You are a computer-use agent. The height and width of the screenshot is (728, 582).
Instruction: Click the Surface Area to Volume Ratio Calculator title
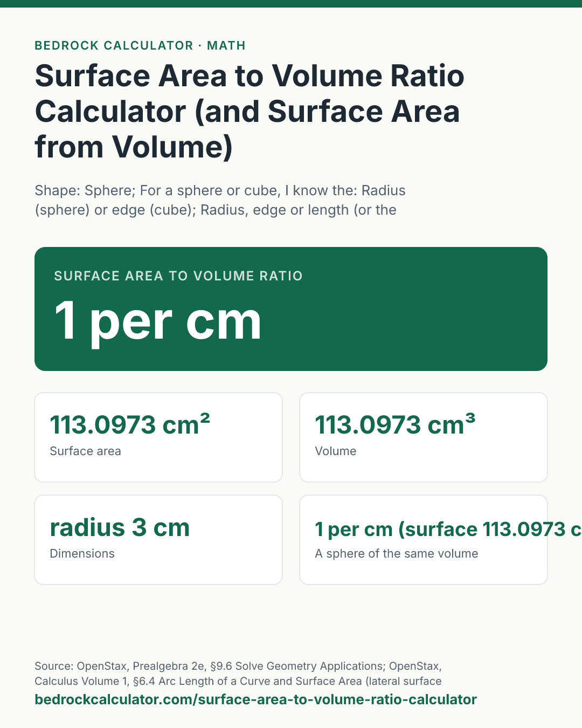[x=250, y=112]
